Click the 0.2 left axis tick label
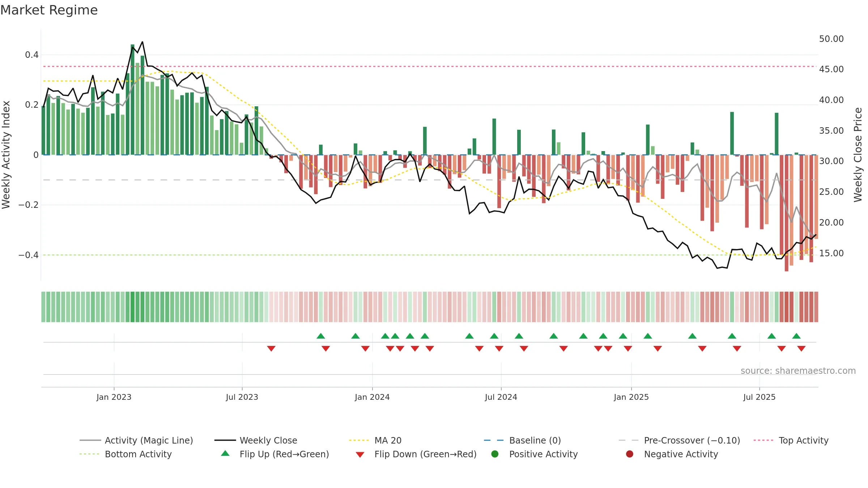Image resolution: width=868 pixels, height=488 pixels. tap(32, 105)
